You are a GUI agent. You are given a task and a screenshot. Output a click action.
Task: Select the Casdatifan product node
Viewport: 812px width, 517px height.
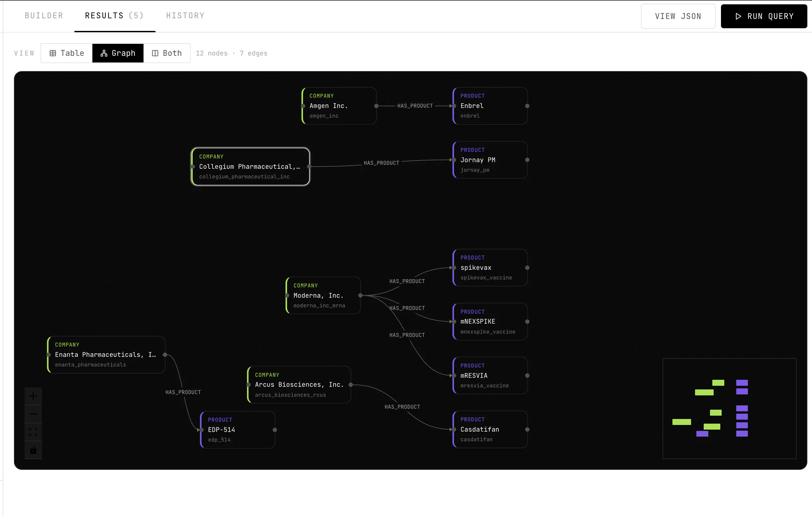[490, 430]
